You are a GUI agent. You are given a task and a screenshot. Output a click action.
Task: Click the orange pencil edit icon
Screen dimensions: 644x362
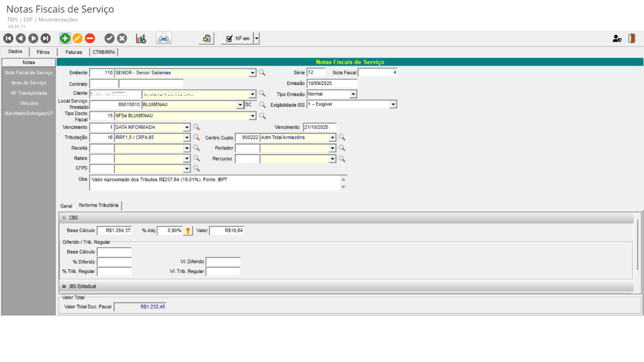pos(77,39)
